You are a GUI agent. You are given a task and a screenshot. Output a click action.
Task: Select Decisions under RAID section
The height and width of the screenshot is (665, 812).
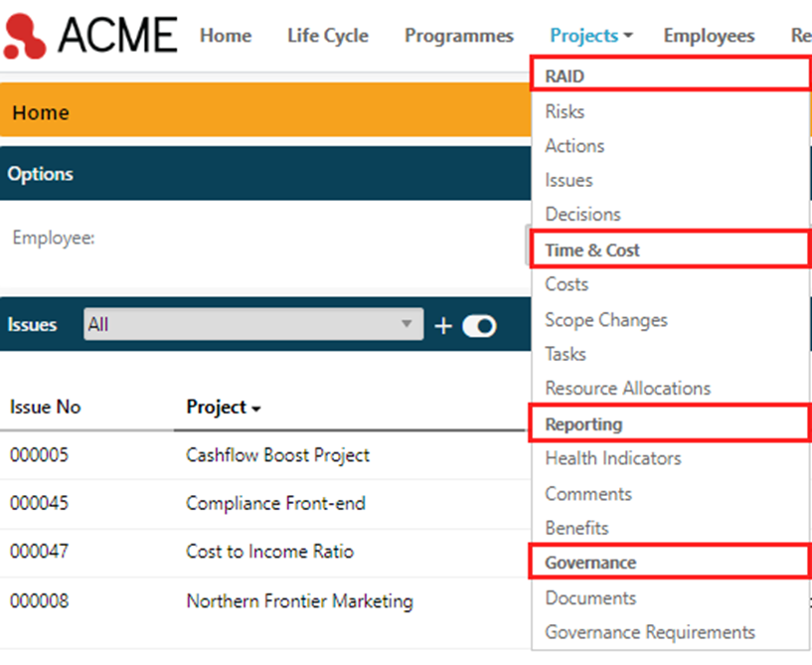[582, 214]
